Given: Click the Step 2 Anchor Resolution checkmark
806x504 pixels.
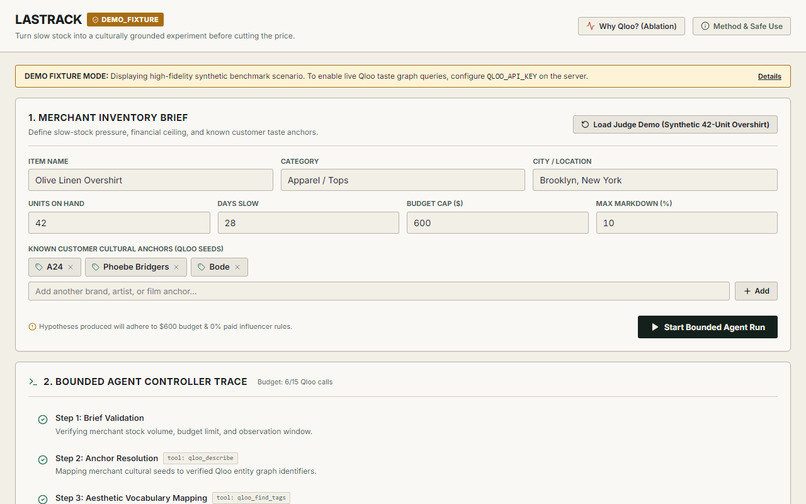Looking at the screenshot, I should pyautogui.click(x=43, y=460).
